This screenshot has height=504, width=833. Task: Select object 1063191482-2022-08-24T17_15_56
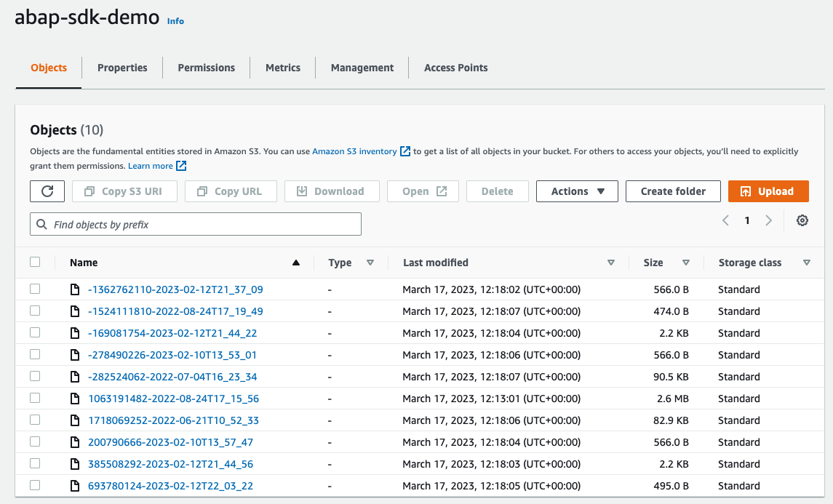pyautogui.click(x=34, y=398)
